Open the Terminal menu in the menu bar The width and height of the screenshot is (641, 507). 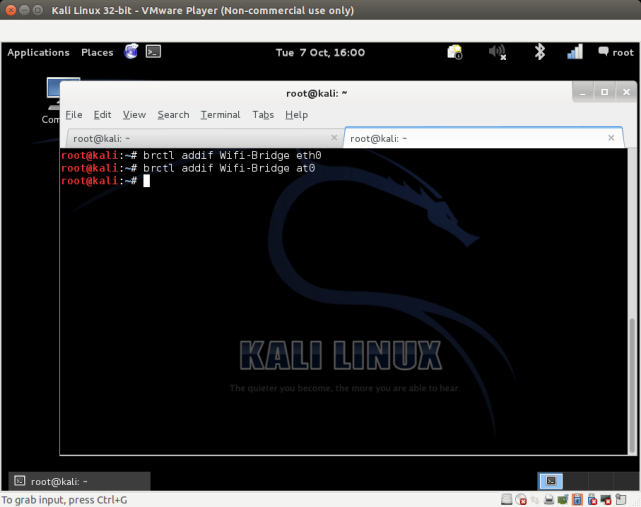(x=220, y=115)
